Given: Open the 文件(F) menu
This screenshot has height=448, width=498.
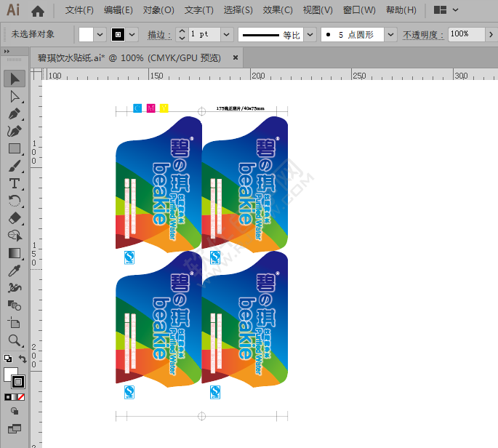Looking at the screenshot, I should click(x=79, y=10).
